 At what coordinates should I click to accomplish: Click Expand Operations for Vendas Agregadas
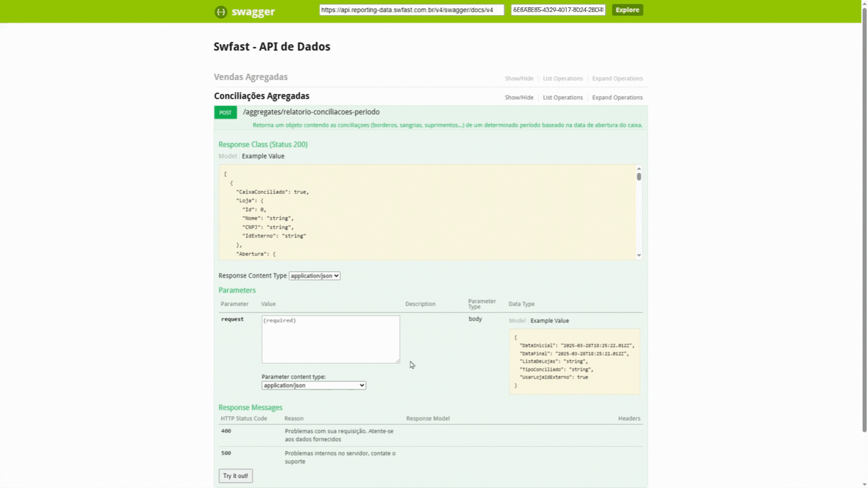point(617,79)
